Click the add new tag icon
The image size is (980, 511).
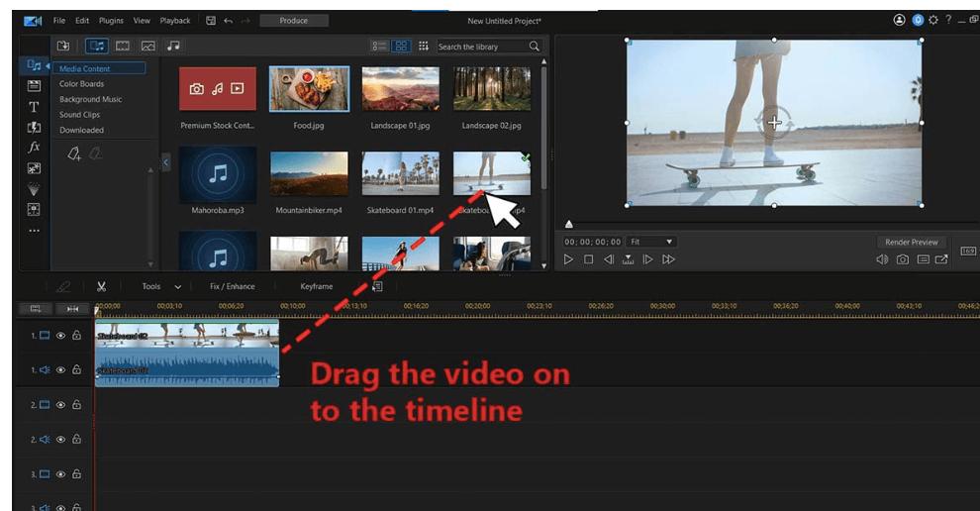(74, 153)
